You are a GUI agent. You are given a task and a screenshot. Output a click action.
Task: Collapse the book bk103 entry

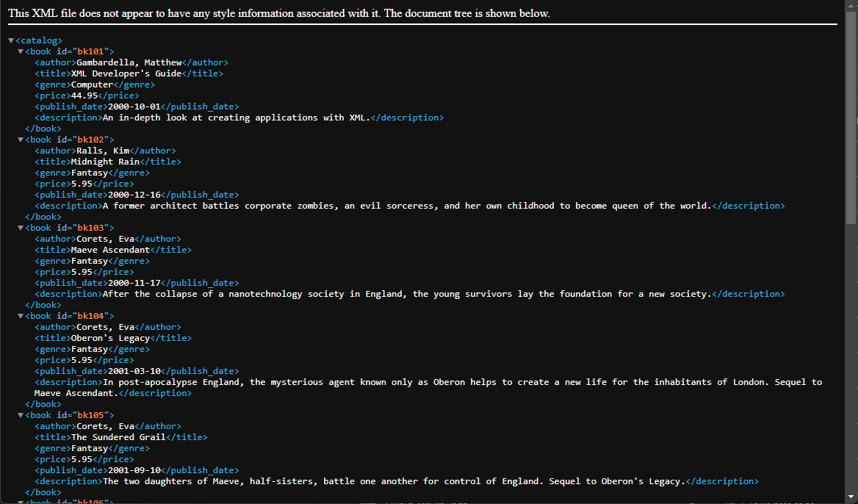(21, 228)
